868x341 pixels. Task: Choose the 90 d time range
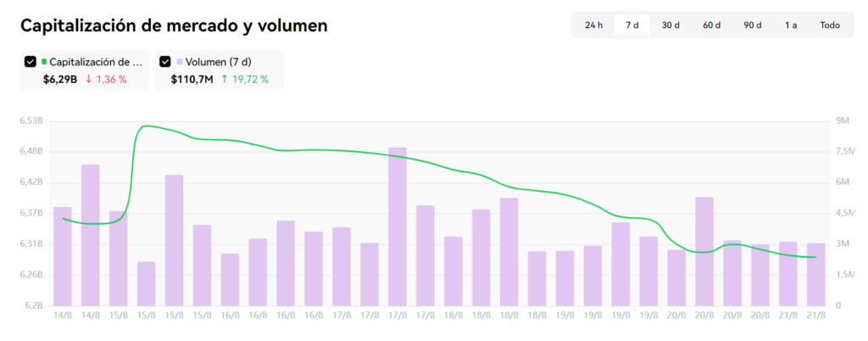(x=753, y=25)
